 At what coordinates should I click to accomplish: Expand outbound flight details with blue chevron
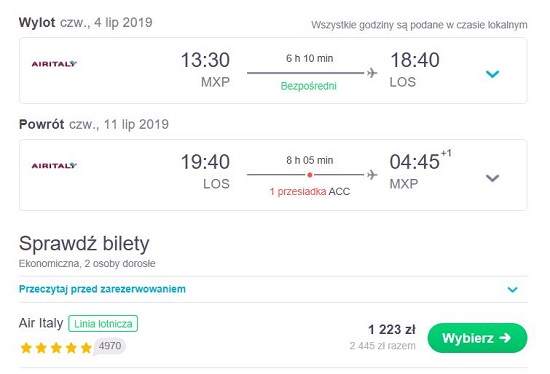(492, 74)
